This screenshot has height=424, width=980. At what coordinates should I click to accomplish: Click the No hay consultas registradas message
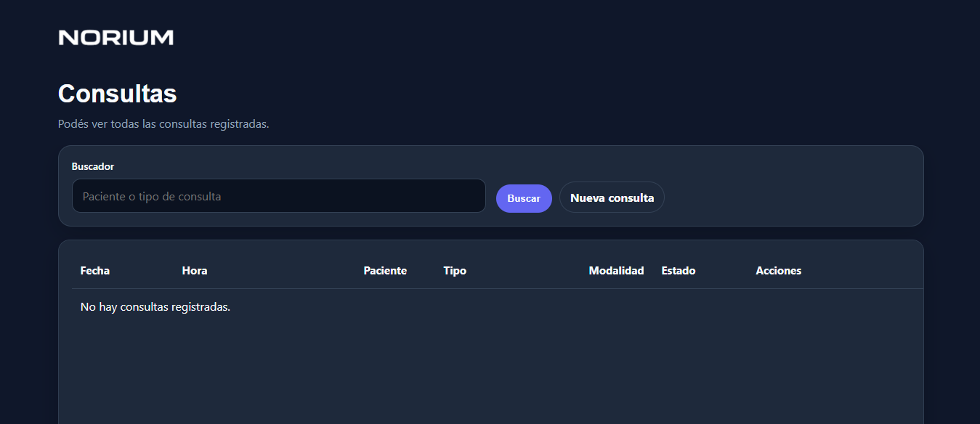(x=155, y=307)
